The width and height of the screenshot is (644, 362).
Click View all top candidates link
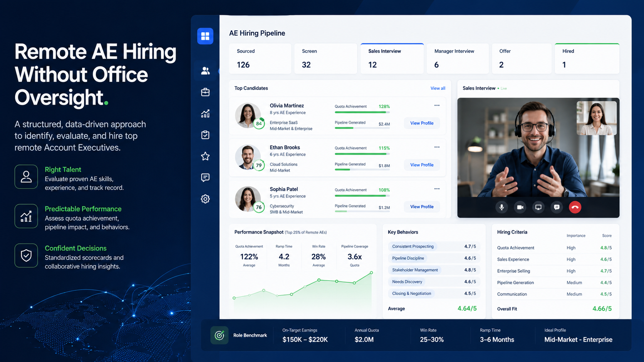(x=438, y=88)
